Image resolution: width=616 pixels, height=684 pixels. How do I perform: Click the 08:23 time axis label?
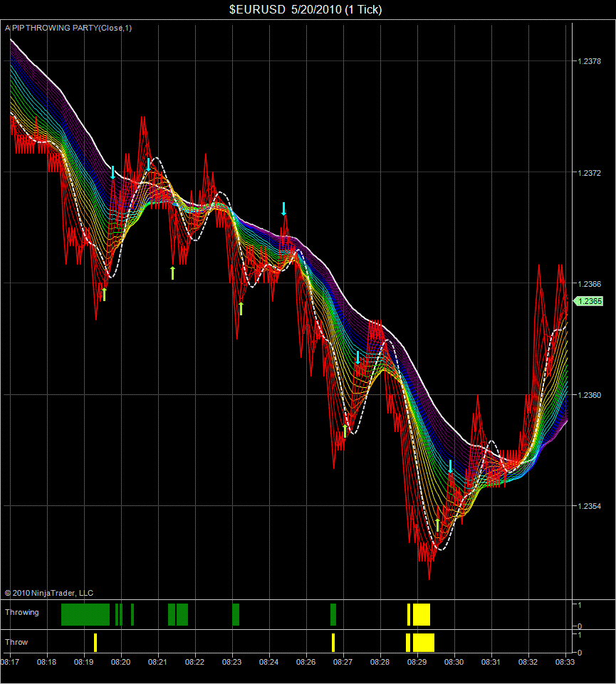232,662
